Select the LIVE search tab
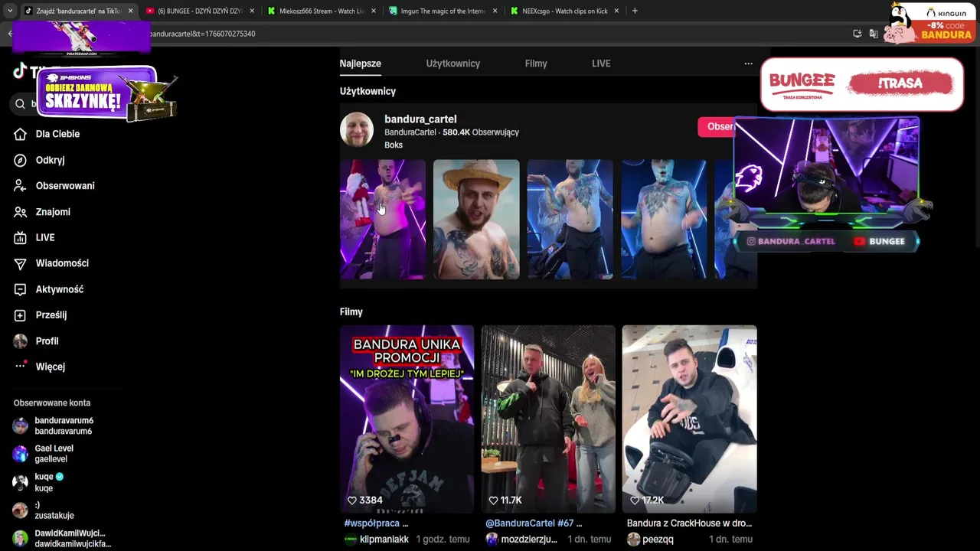The width and height of the screenshot is (980, 551). pos(601,64)
